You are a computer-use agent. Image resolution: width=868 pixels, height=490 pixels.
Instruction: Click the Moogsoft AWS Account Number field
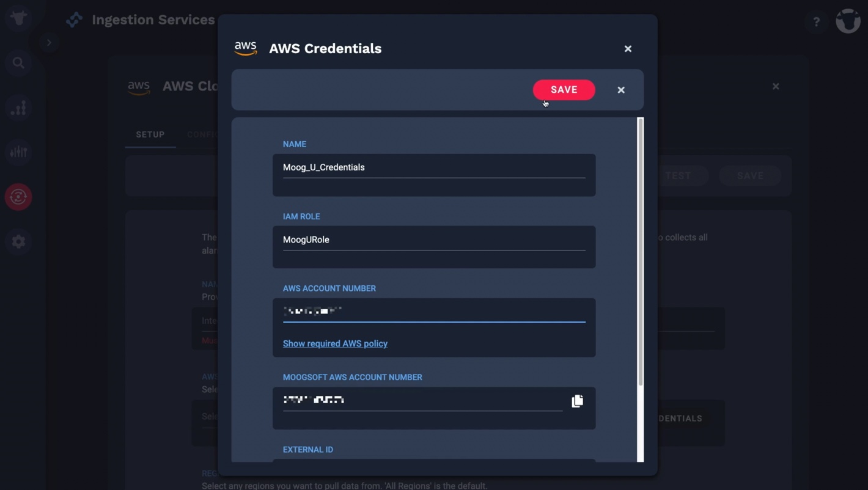coord(422,400)
